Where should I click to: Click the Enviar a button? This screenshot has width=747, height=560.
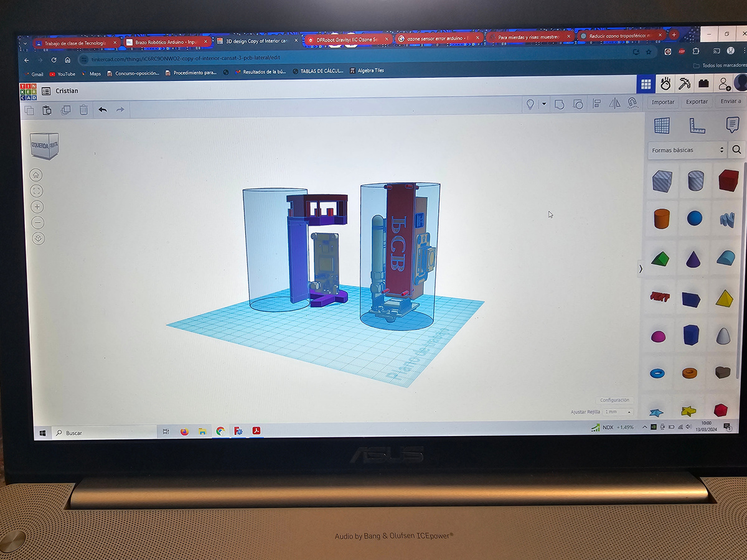click(730, 101)
